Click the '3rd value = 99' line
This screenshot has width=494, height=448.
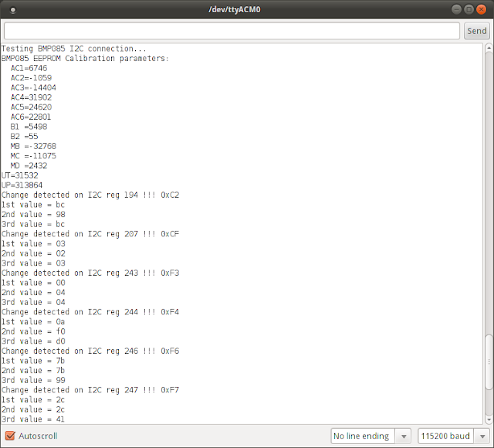pyautogui.click(x=33, y=381)
